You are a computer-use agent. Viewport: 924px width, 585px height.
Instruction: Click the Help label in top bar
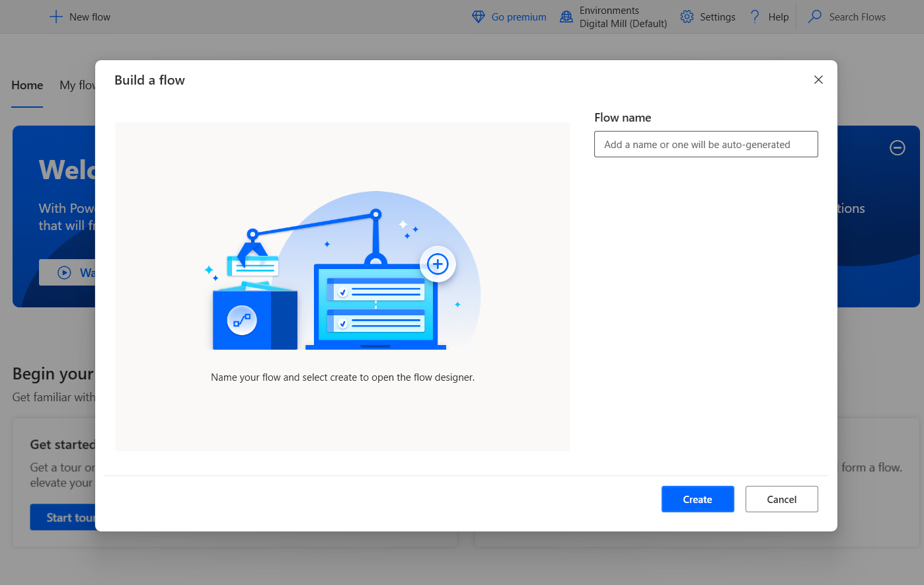(x=779, y=17)
